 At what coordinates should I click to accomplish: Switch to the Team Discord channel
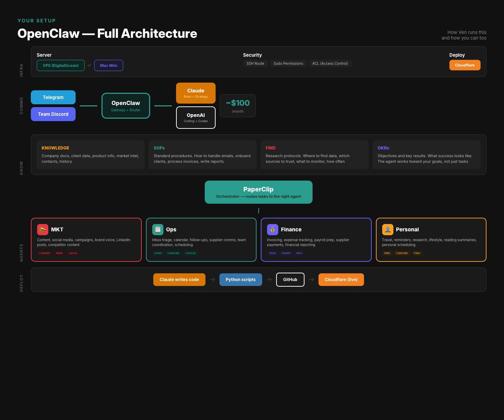(53, 114)
